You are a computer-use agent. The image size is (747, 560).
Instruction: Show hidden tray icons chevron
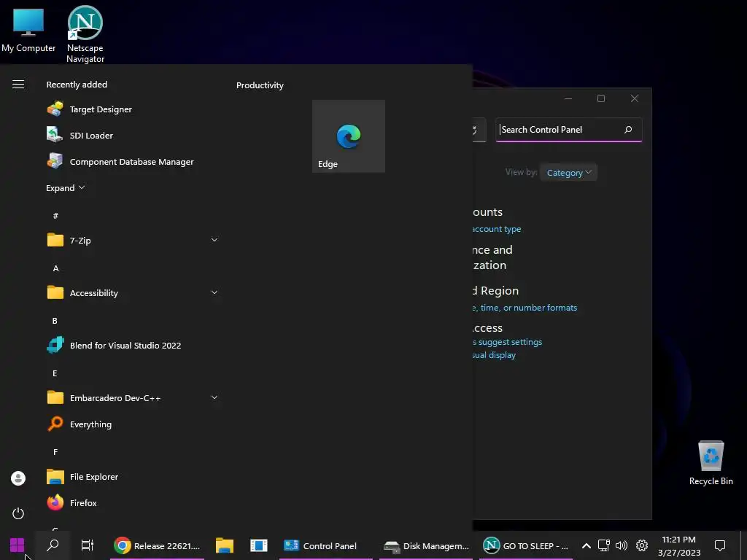pyautogui.click(x=587, y=545)
